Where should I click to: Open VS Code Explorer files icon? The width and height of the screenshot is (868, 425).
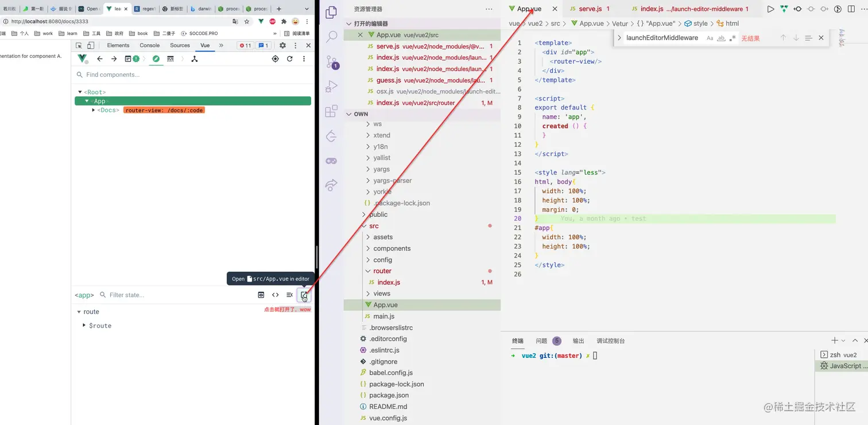pyautogui.click(x=331, y=13)
